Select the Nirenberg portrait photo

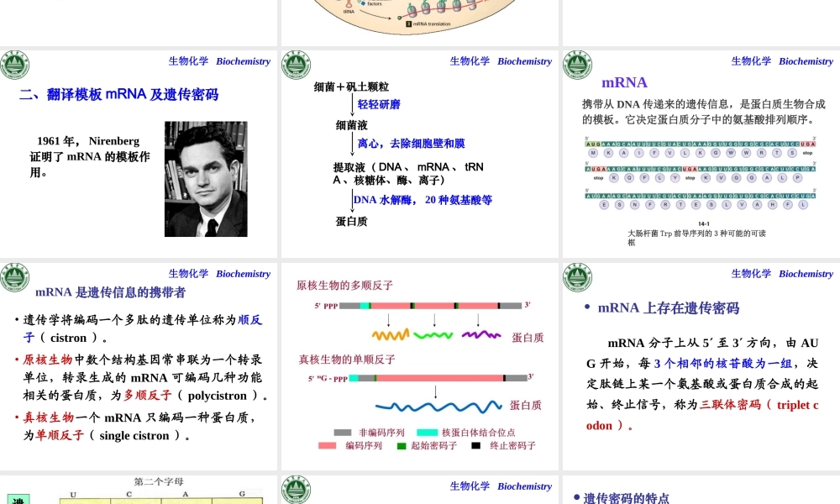pos(206,179)
